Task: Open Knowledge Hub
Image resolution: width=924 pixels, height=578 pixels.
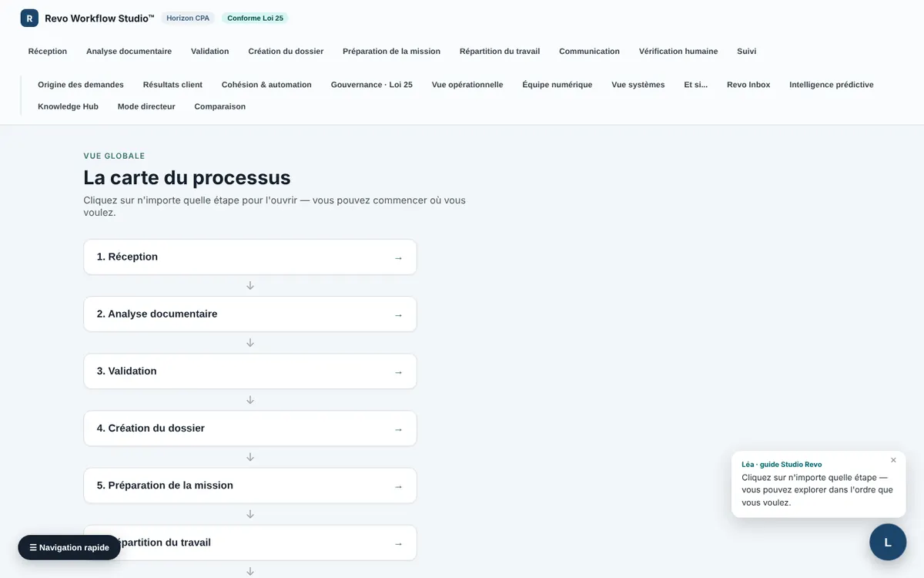Action: coord(68,106)
